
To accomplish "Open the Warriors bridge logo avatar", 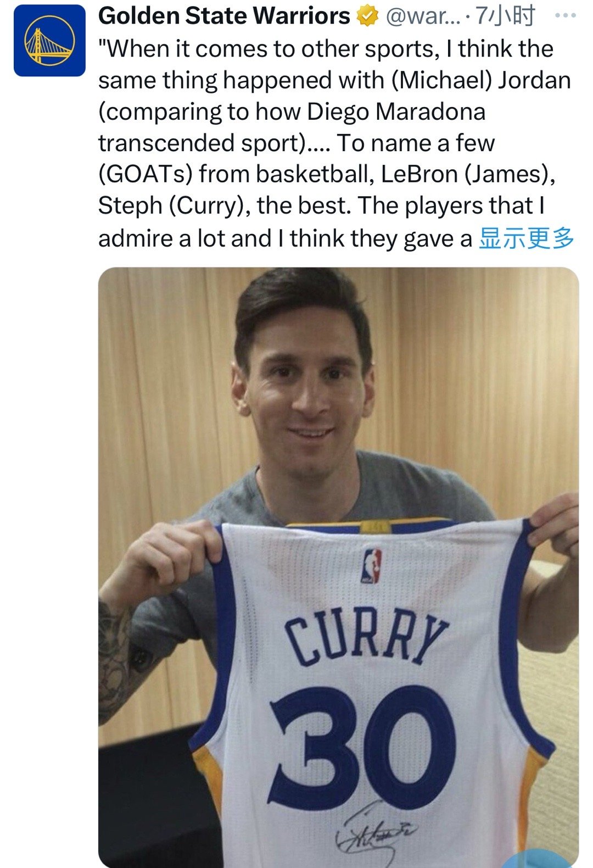I will pos(49,41).
